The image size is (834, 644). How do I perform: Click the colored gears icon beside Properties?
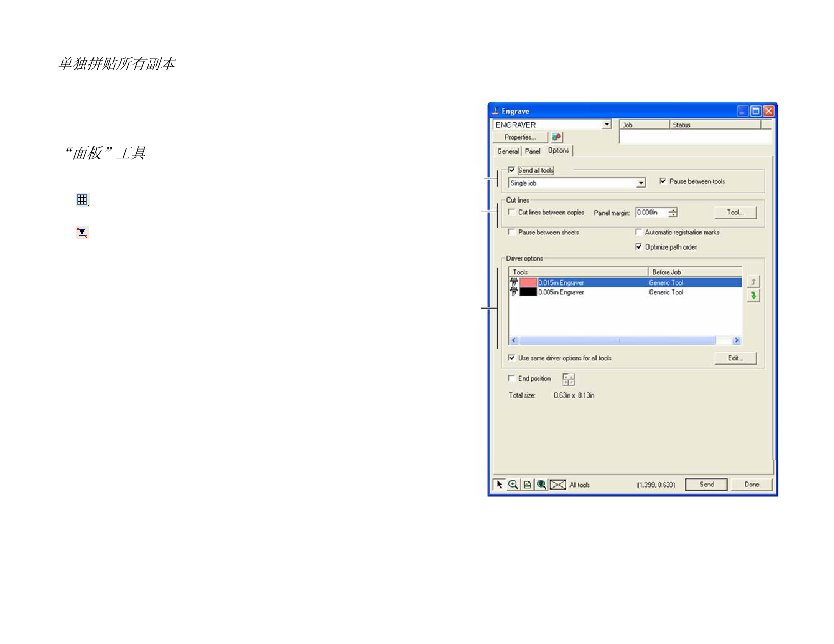[557, 137]
